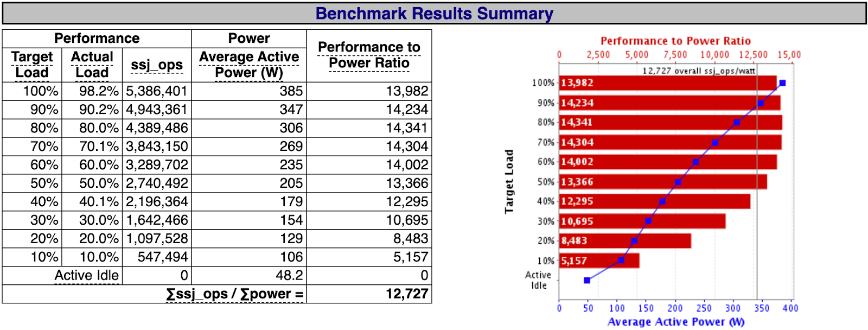Click the blue data point at Active Idle

point(587,280)
